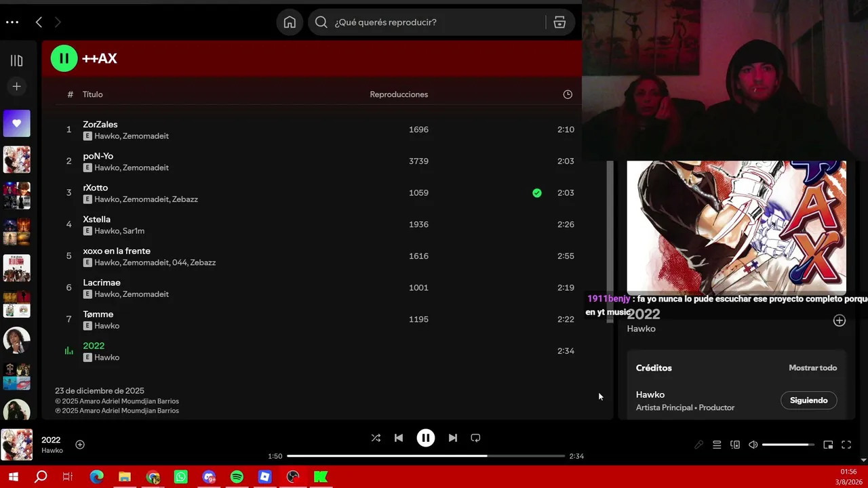Skip to the next track

pyautogui.click(x=452, y=438)
